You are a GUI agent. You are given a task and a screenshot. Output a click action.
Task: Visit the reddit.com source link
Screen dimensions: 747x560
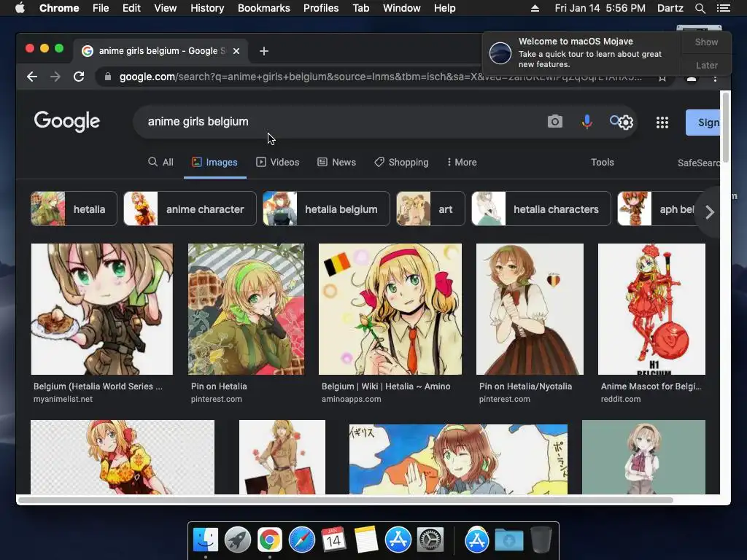click(620, 399)
